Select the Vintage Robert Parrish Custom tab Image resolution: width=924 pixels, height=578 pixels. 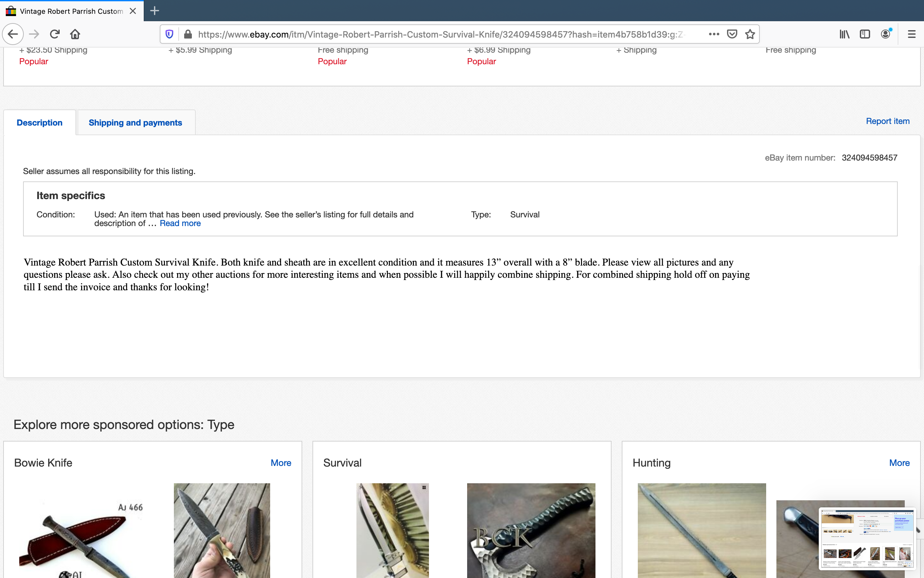pos(72,11)
